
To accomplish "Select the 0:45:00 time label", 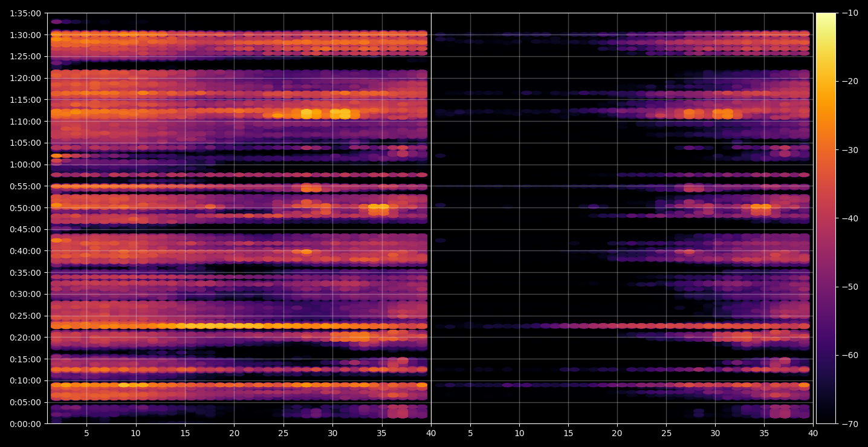I will 25,229.
